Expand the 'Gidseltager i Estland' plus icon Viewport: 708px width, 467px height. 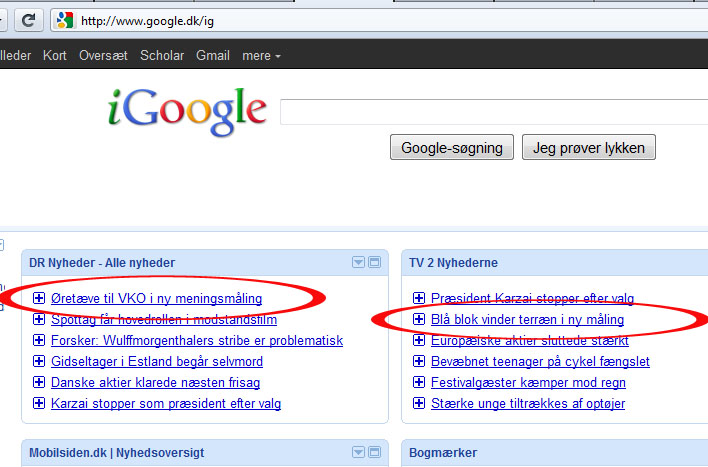coord(39,361)
